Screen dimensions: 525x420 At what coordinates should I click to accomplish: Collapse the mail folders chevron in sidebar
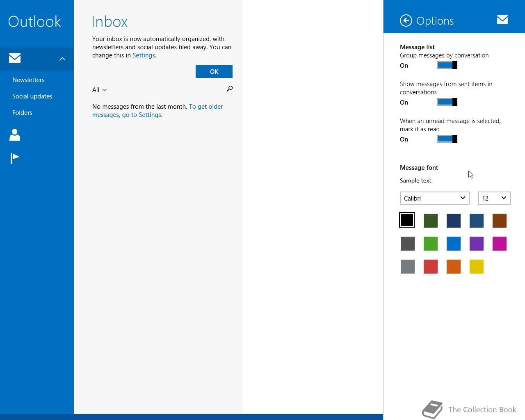pyautogui.click(x=62, y=59)
